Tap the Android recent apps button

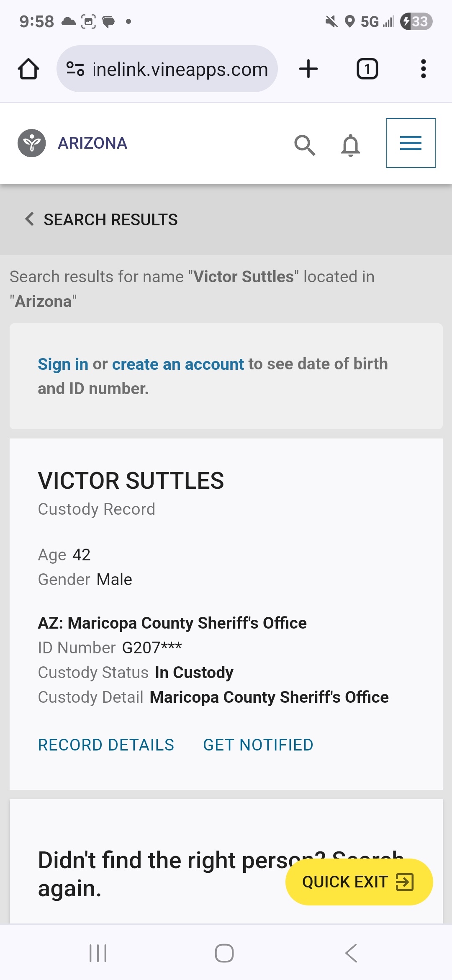(98, 953)
